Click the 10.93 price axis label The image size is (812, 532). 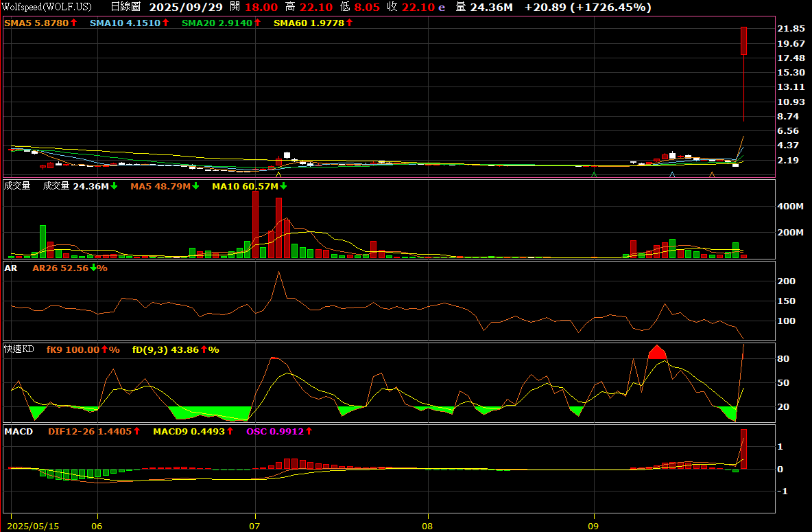tap(791, 102)
